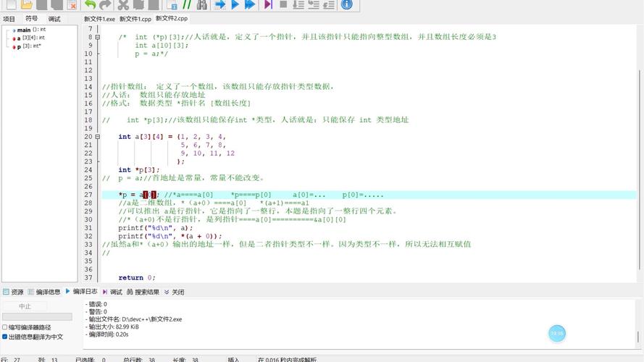
Task: Open the file with the folder icon
Action: pyautogui.click(x=27, y=4)
